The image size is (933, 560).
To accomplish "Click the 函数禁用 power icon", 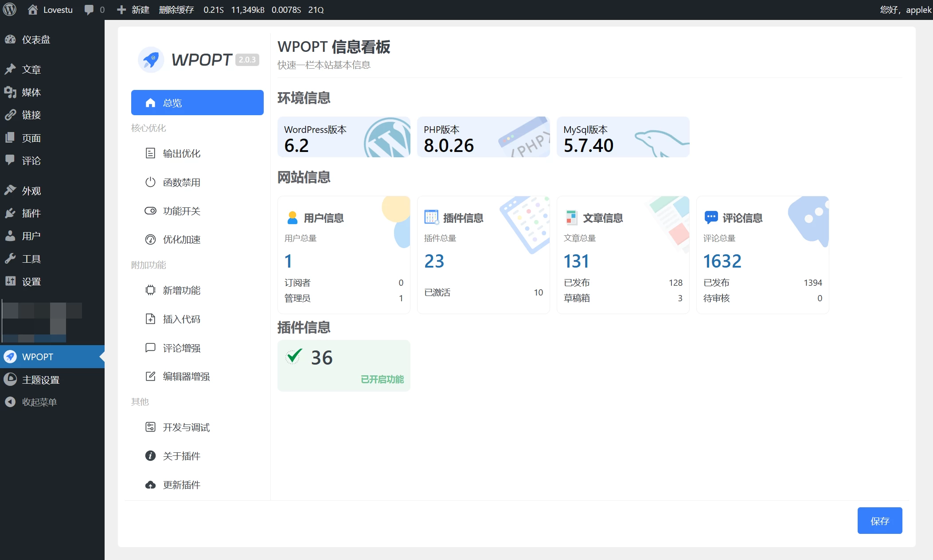I will coord(150,182).
